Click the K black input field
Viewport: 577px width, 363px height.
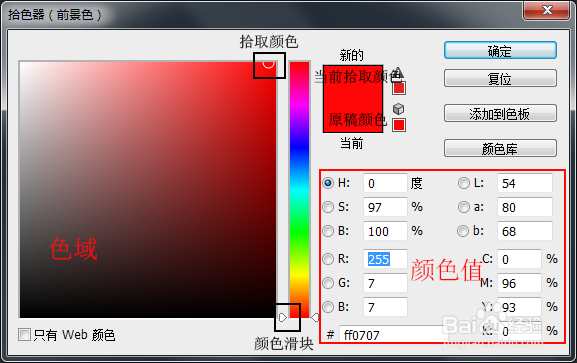[x=519, y=331]
